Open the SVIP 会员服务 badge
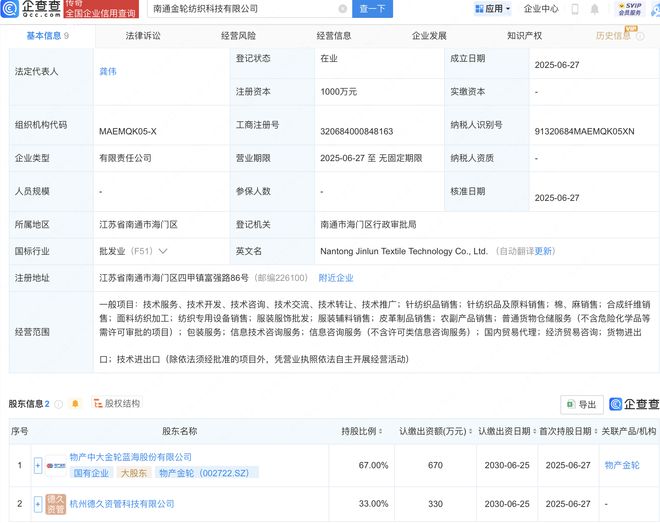The height and width of the screenshot is (523, 660). click(630, 9)
